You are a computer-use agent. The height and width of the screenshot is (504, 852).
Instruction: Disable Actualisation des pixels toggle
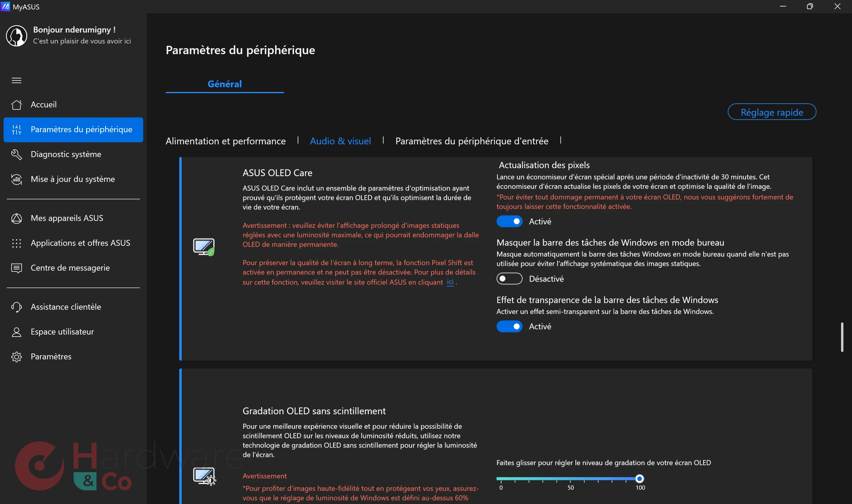[x=509, y=222]
